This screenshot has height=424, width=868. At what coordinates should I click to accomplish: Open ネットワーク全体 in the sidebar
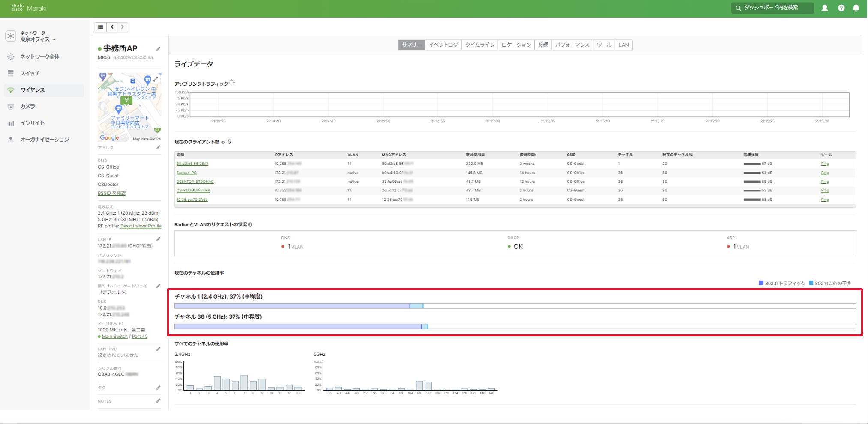[40, 57]
